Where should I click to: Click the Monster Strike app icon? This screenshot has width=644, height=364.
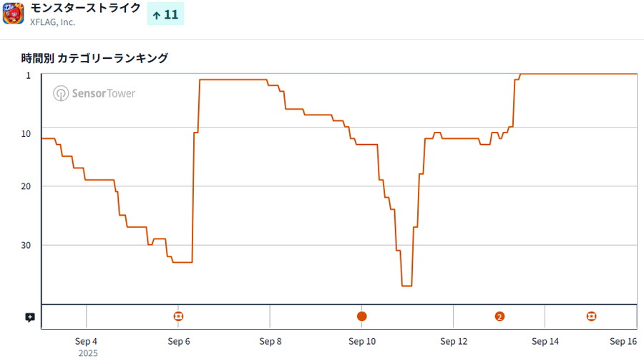pos(14,14)
